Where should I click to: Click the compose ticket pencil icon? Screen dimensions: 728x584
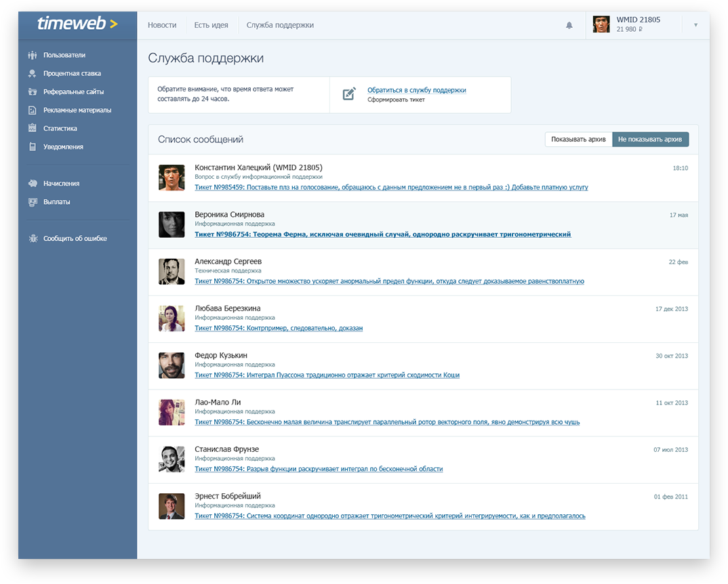349,93
